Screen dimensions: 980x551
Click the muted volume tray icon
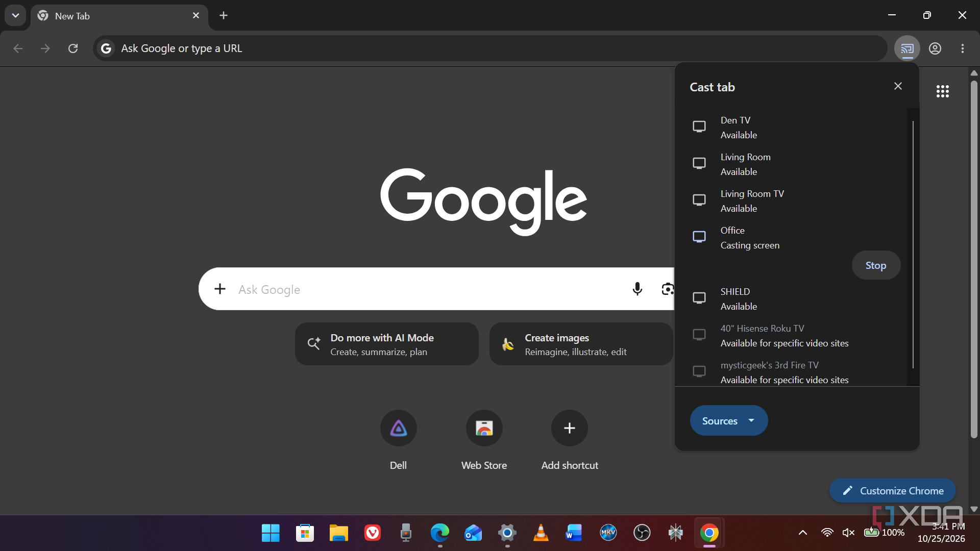(848, 533)
